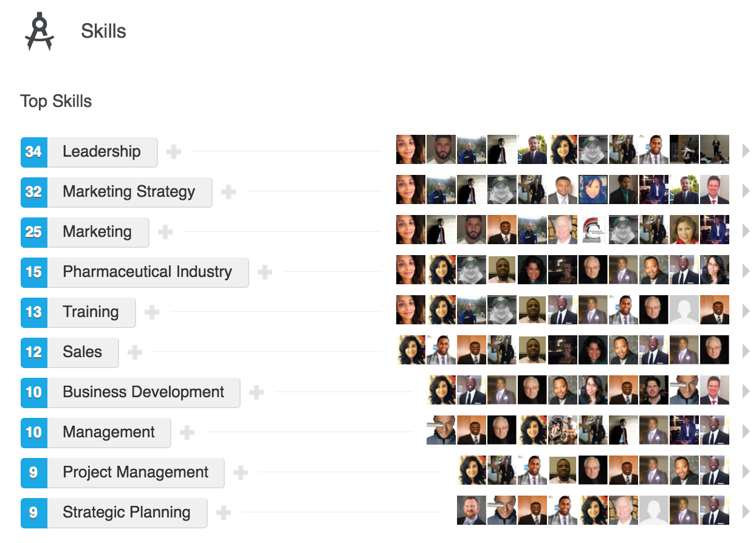Click the plus icon next to Training

click(x=152, y=312)
